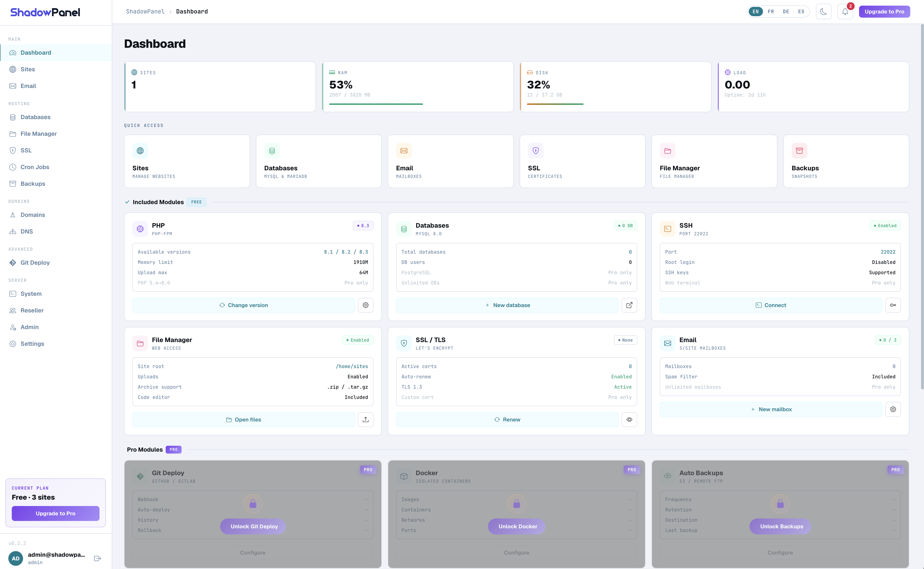The width and height of the screenshot is (924, 569).
Task: Open Reseller in the sidebar
Action: coord(56,310)
